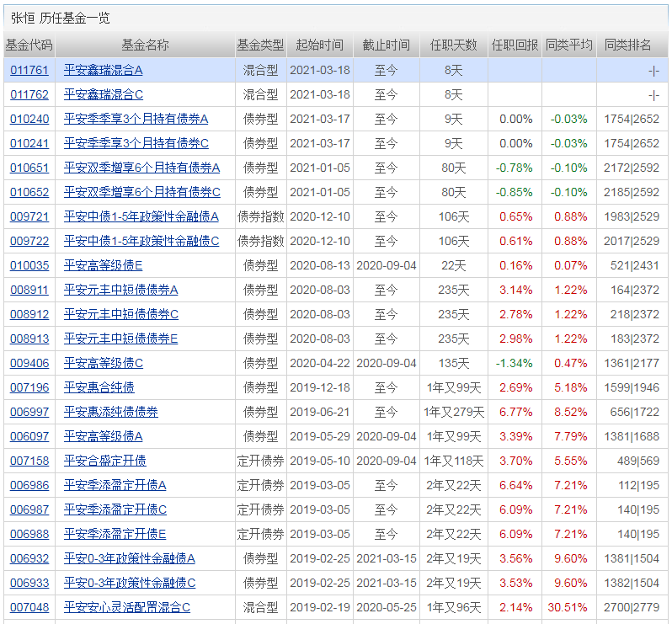Open fund 平安元丰中短债债券E
Image resolution: width=672 pixels, height=624 pixels.
point(121,339)
